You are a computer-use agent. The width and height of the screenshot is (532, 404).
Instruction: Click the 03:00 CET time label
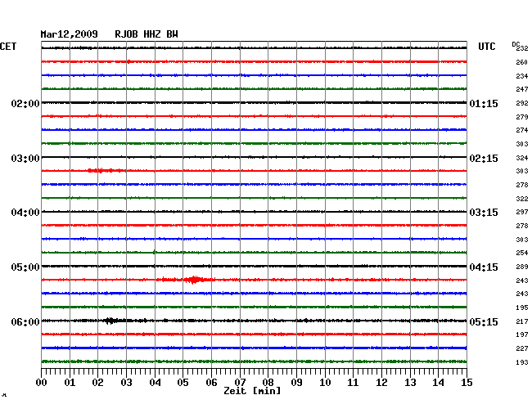[x=25, y=159]
